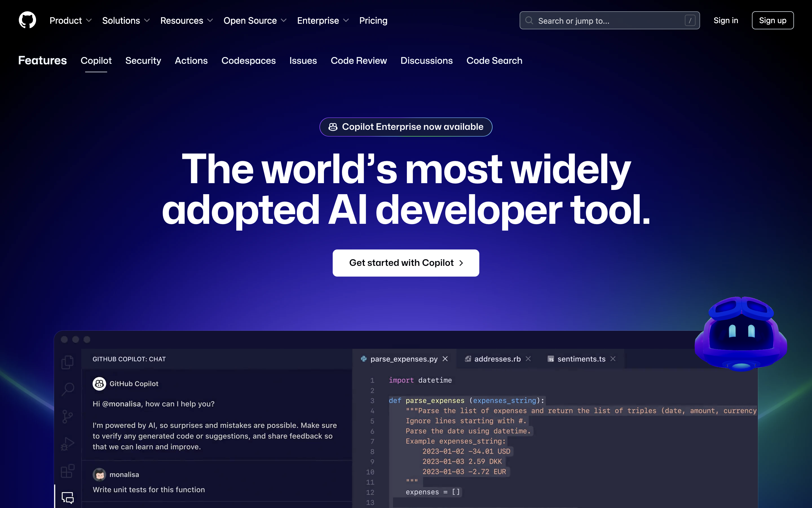Image resolution: width=812 pixels, height=508 pixels.
Task: Click the monalisa username in chat
Action: (124, 474)
